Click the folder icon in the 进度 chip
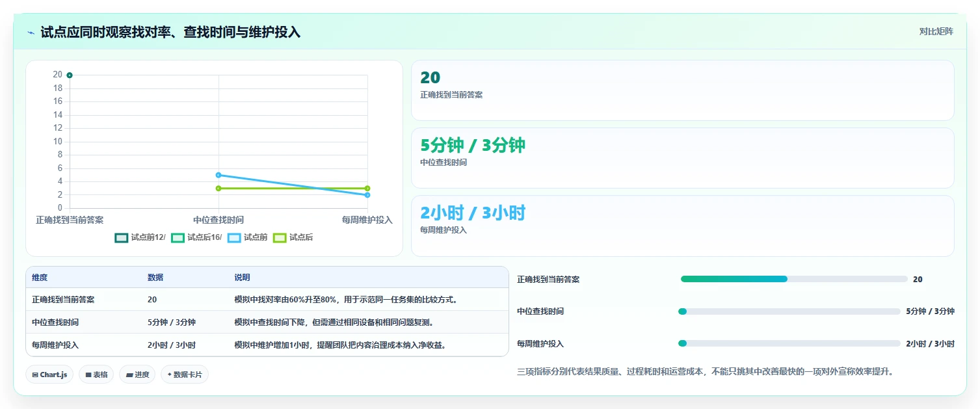The width and height of the screenshot is (980, 409). (x=129, y=375)
